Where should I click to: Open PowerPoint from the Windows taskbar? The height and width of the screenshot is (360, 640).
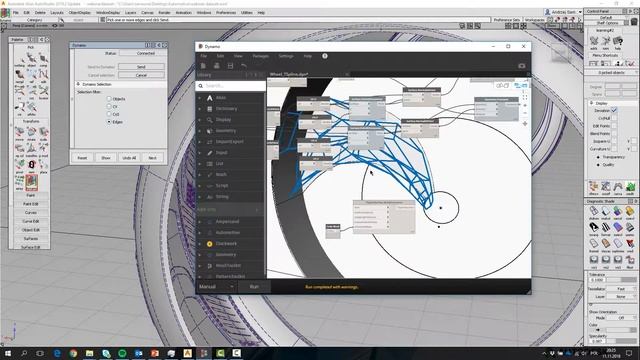pos(155,353)
